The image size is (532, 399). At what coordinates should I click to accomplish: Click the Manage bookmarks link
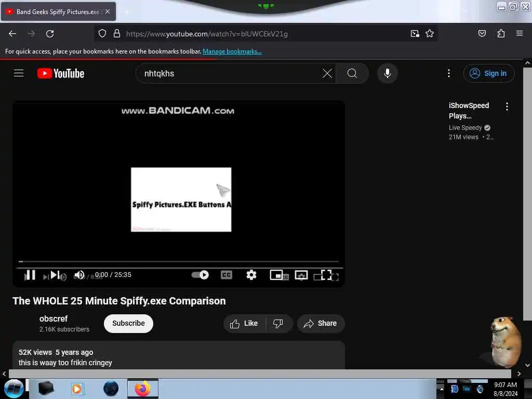click(232, 51)
